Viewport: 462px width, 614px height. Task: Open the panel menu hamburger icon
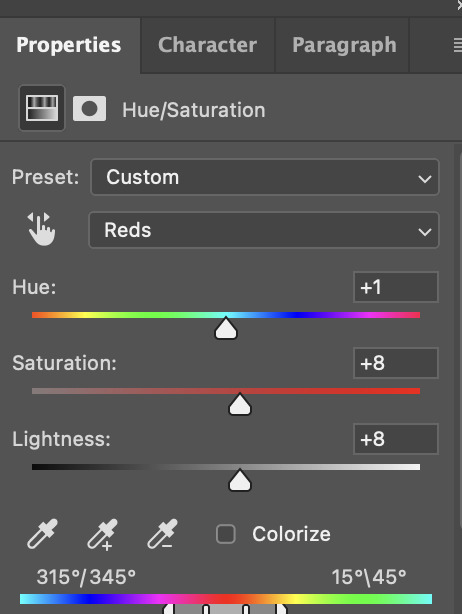[457, 45]
